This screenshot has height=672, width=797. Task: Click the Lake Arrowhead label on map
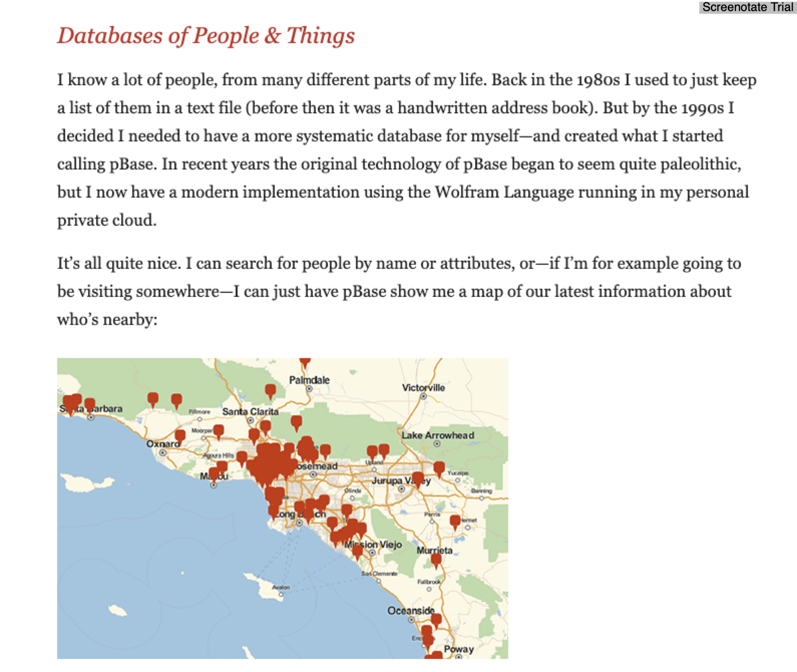438,435
